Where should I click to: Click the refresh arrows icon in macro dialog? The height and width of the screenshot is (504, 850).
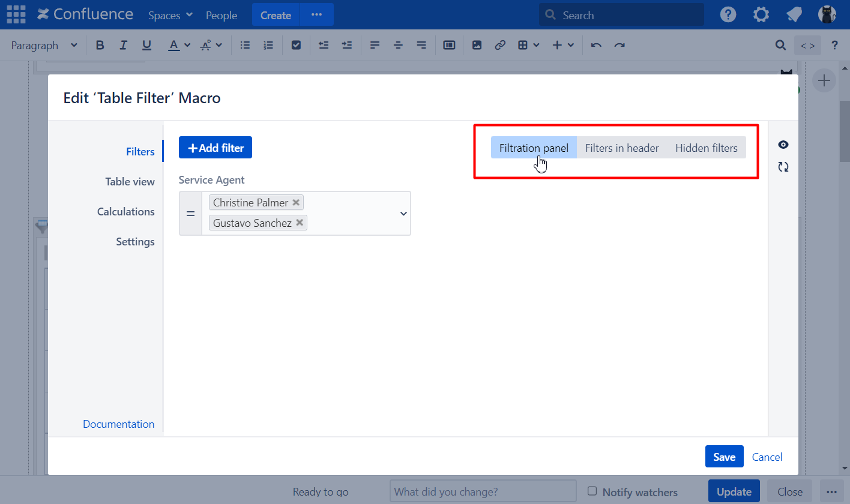(x=783, y=167)
